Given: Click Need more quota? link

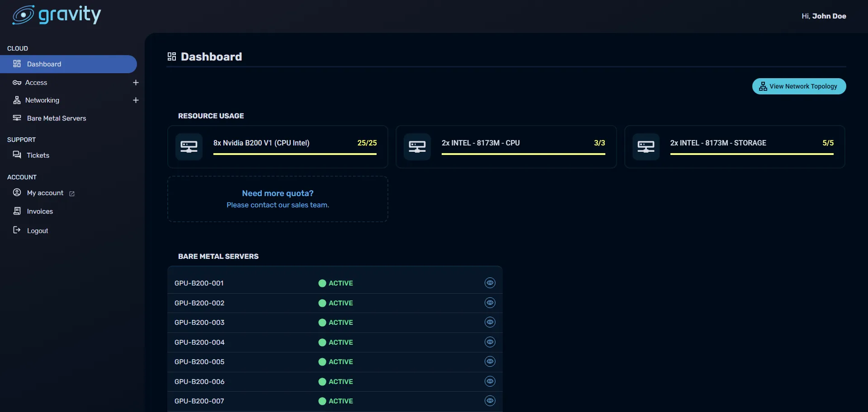Looking at the screenshot, I should (278, 193).
